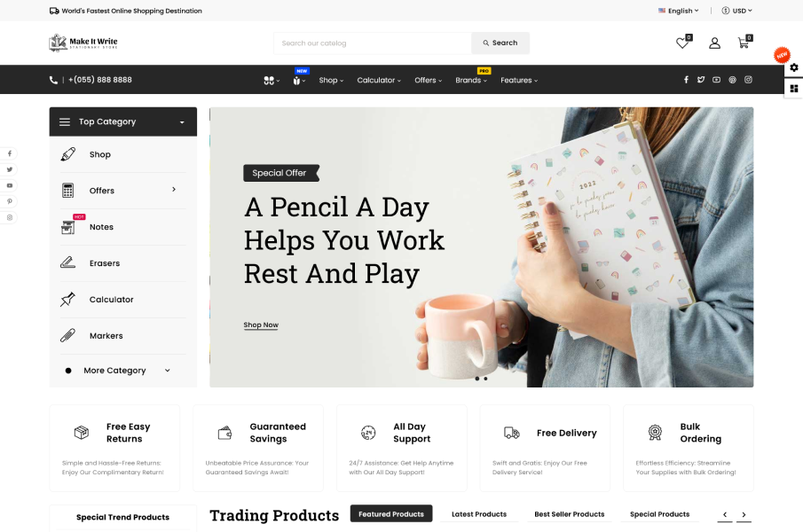Open the wishlist heart icon
Image resolution: width=803 pixels, height=532 pixels.
682,43
